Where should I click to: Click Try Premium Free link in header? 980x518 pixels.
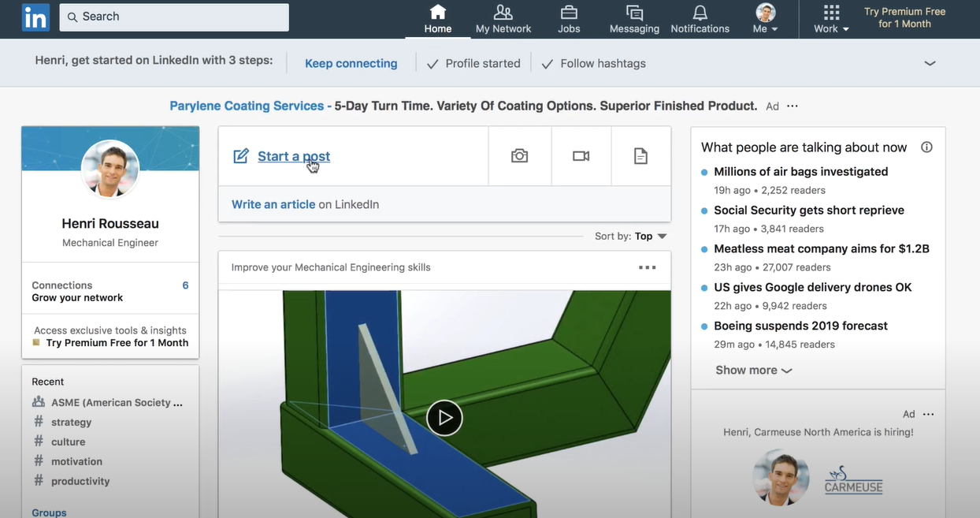pyautogui.click(x=904, y=17)
